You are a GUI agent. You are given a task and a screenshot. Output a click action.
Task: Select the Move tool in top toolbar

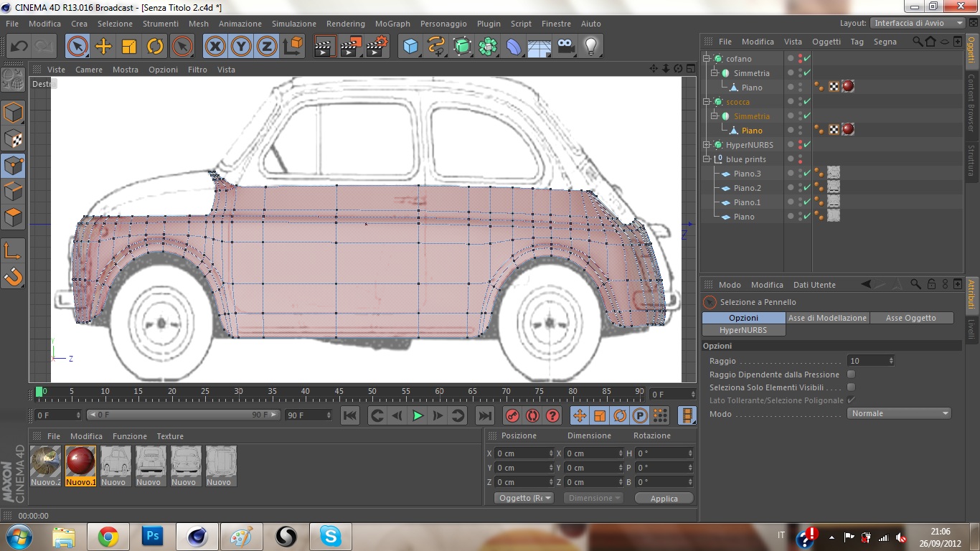click(103, 47)
